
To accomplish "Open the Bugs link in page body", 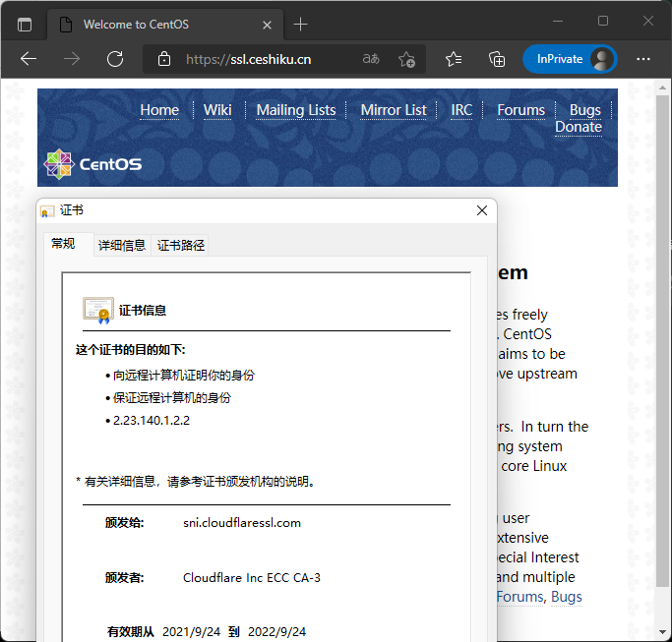I will click(566, 597).
